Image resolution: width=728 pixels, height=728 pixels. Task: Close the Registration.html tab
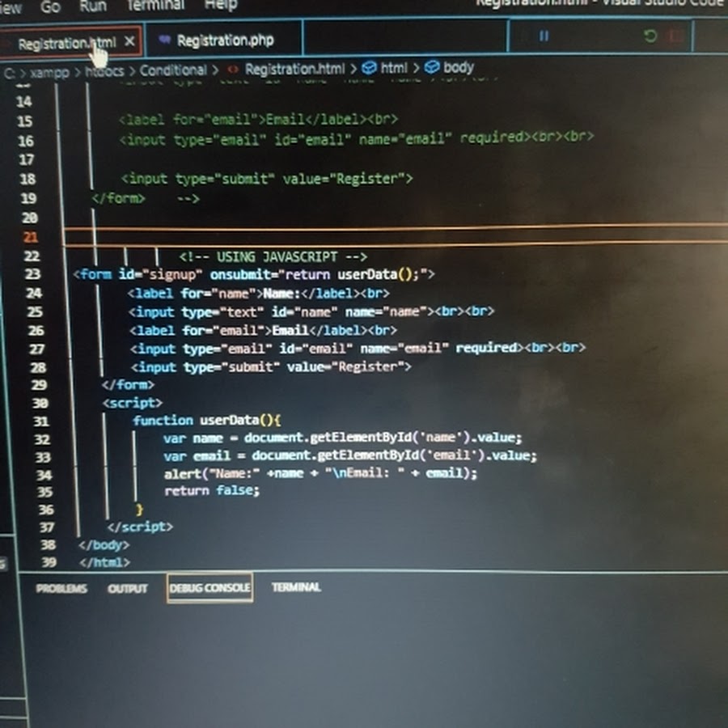pos(129,42)
